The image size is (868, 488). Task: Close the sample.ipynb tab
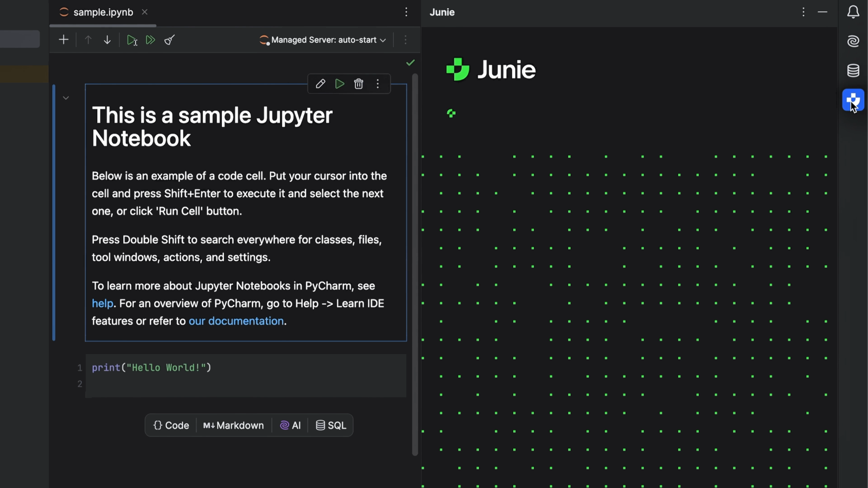(145, 12)
